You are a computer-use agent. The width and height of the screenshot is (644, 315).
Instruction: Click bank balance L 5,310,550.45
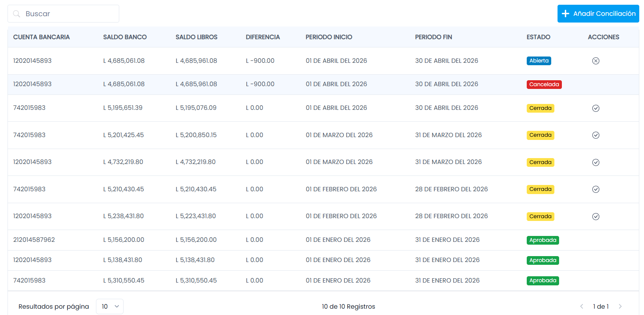tap(124, 281)
